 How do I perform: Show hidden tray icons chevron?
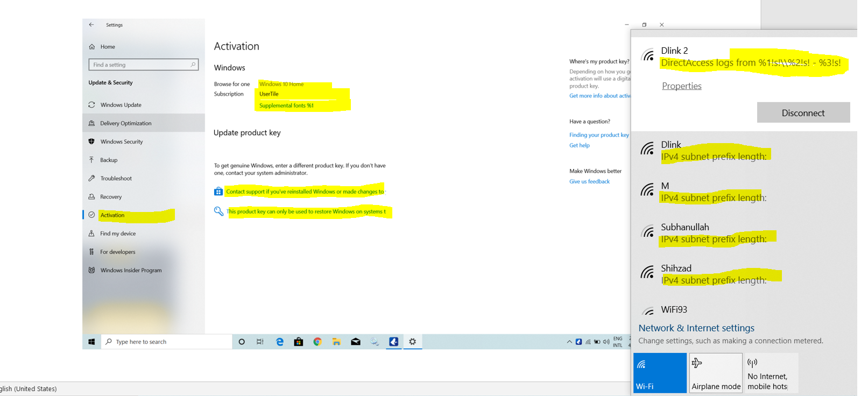tap(569, 342)
